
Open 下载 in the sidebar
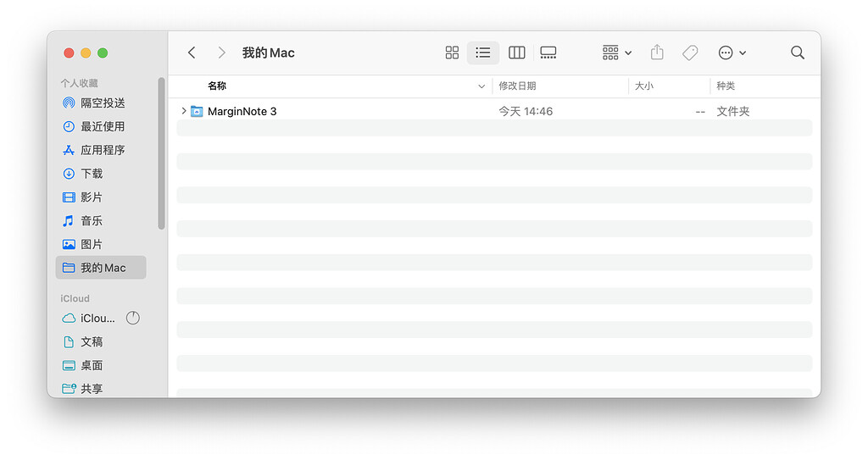pos(101,174)
